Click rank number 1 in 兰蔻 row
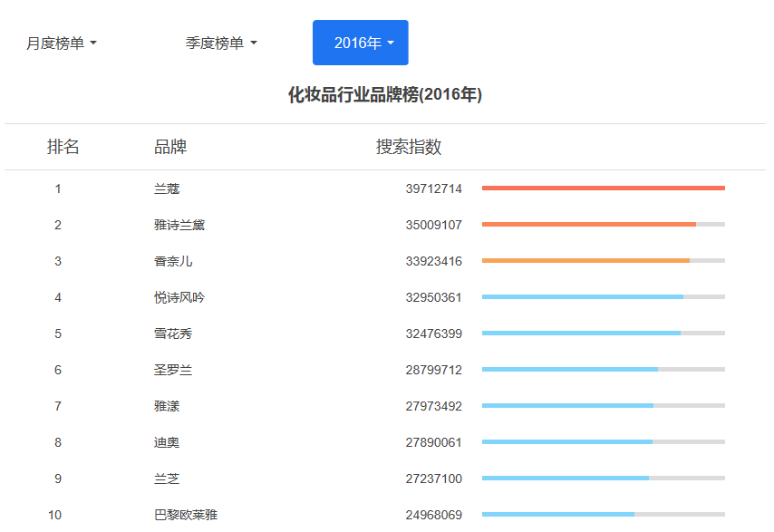 point(58,189)
